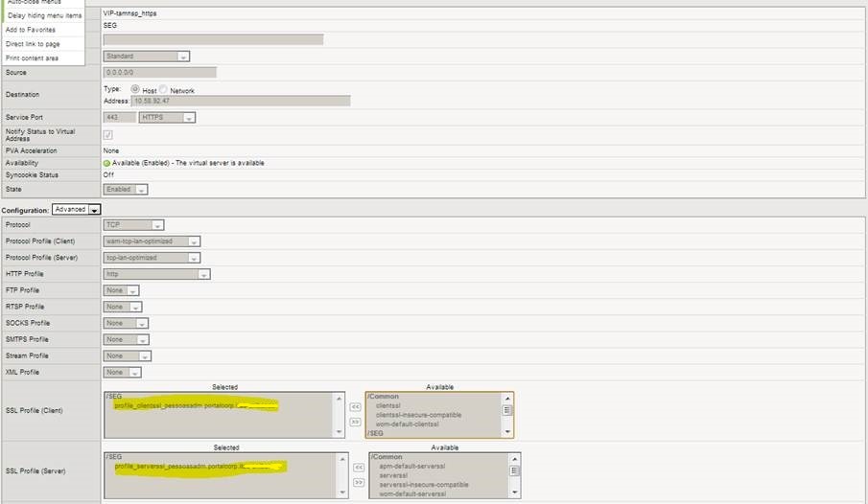
Task: Click the green Availability status icon
Action: (106, 163)
